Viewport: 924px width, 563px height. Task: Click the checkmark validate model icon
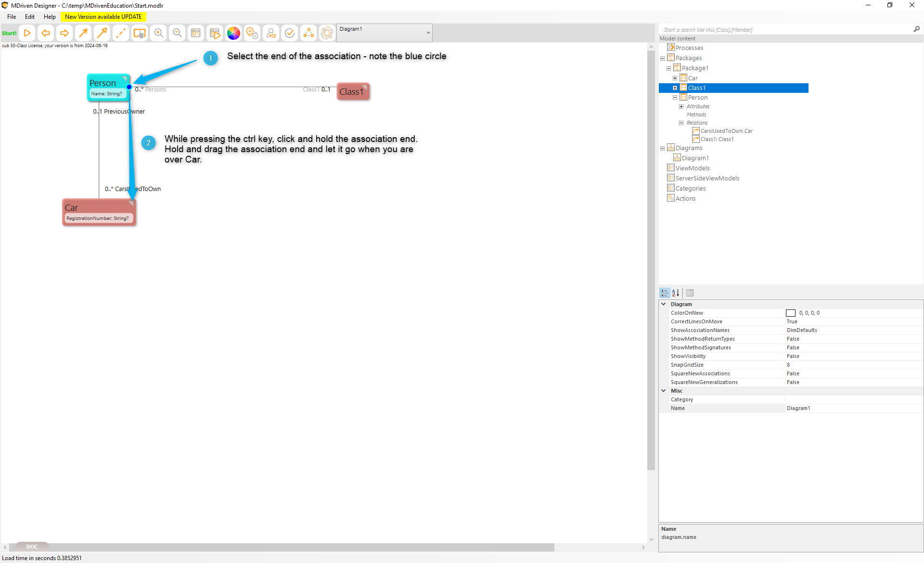(x=290, y=33)
